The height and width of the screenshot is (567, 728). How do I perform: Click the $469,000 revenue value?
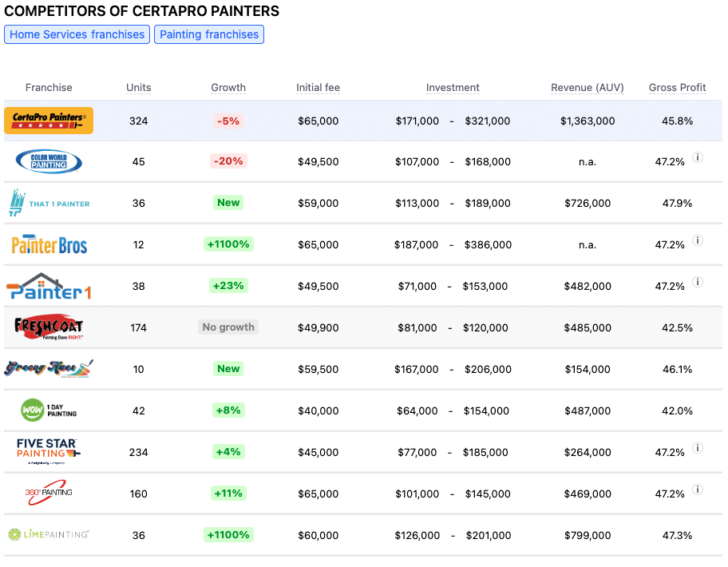click(588, 494)
